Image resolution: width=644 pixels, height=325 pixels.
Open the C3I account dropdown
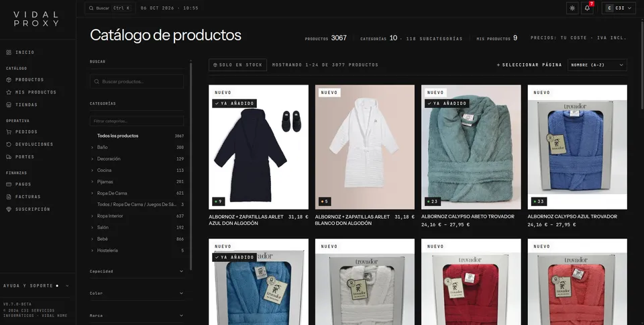coord(619,8)
